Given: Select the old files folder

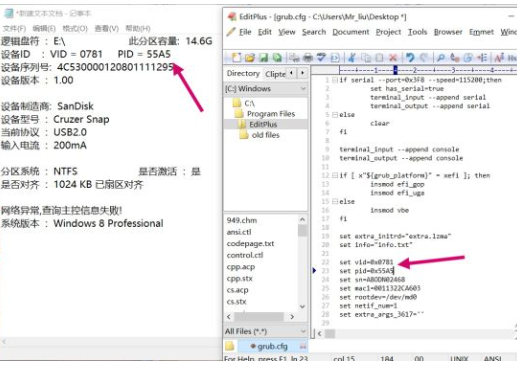Looking at the screenshot, I should pos(260,135).
